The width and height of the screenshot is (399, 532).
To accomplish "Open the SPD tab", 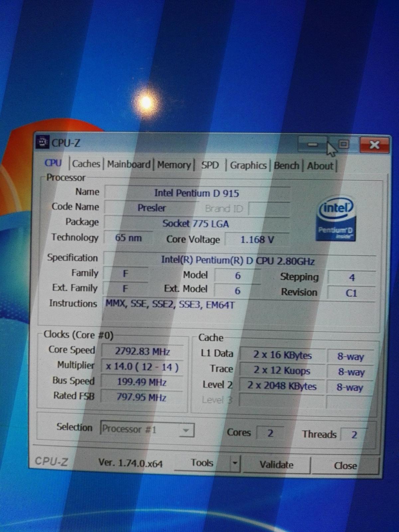I will click(210, 165).
